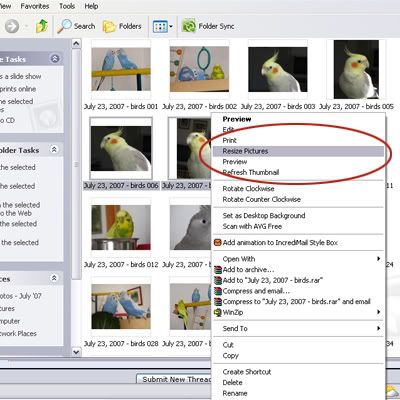
Task: Click the slide show task link
Action: (21, 76)
